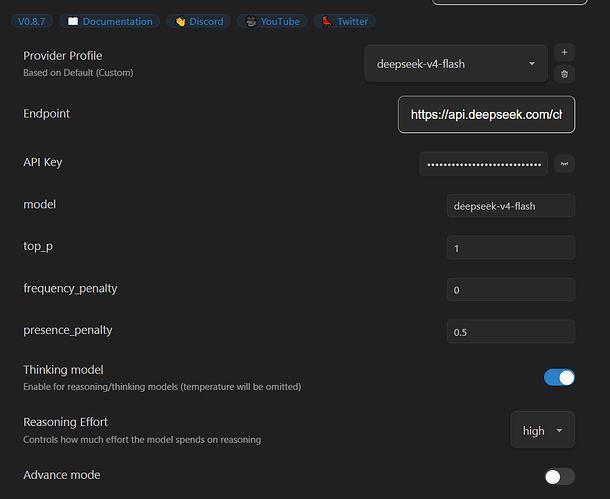Edit the model name field
This screenshot has width=610, height=499.
pos(511,206)
